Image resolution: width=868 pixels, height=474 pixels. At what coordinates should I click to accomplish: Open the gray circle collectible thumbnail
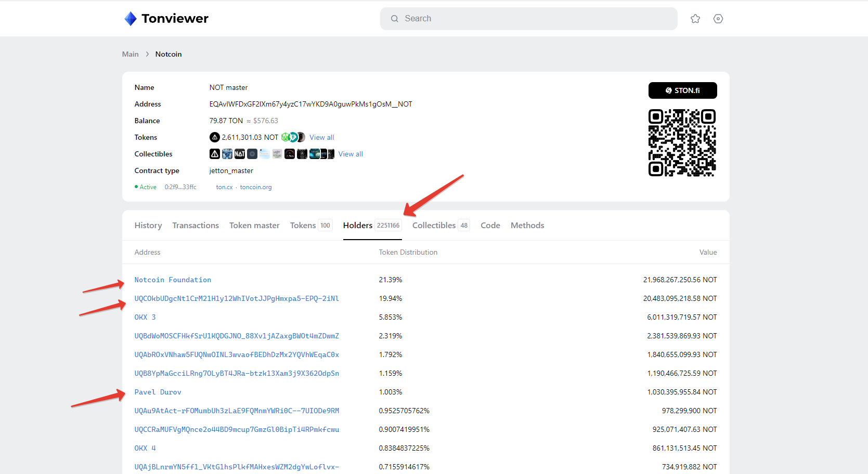[x=252, y=154]
